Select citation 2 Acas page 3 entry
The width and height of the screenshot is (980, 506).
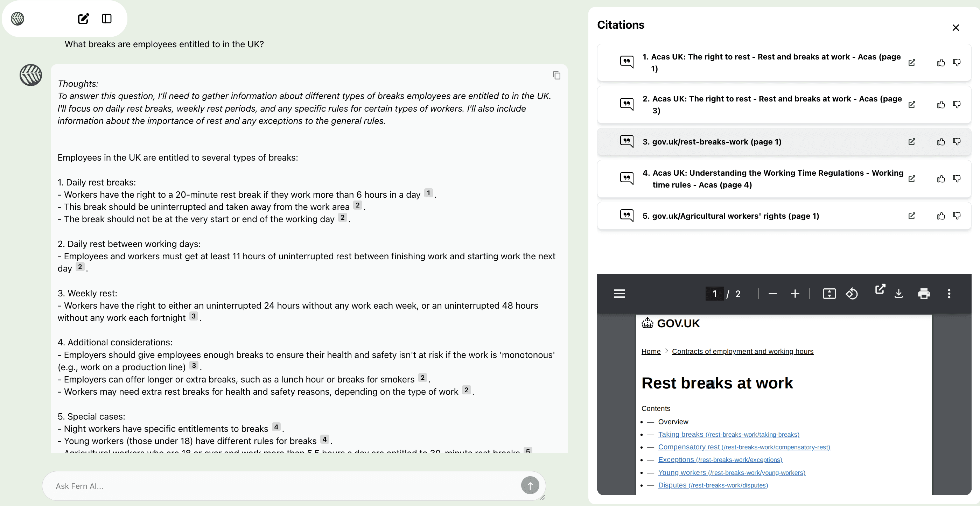pyautogui.click(x=772, y=105)
